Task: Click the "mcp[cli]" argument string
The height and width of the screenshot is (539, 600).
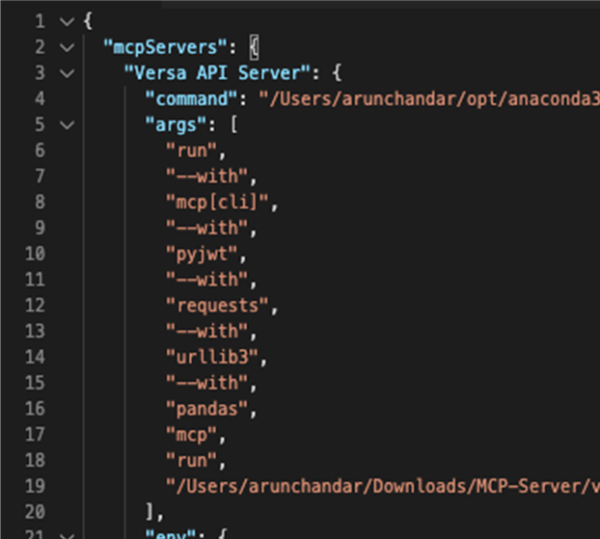Action: (x=217, y=203)
